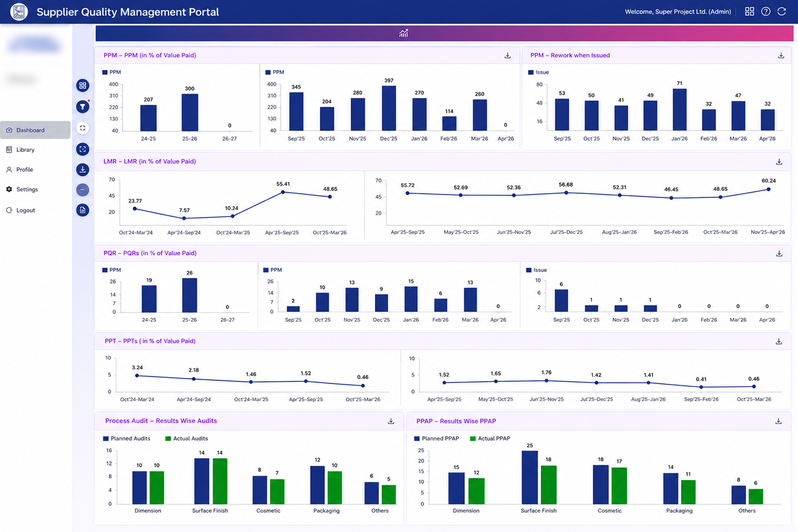Viewport: 798px width, 532px height.
Task: Download the PPM Rework when Issued chart
Action: (x=781, y=55)
